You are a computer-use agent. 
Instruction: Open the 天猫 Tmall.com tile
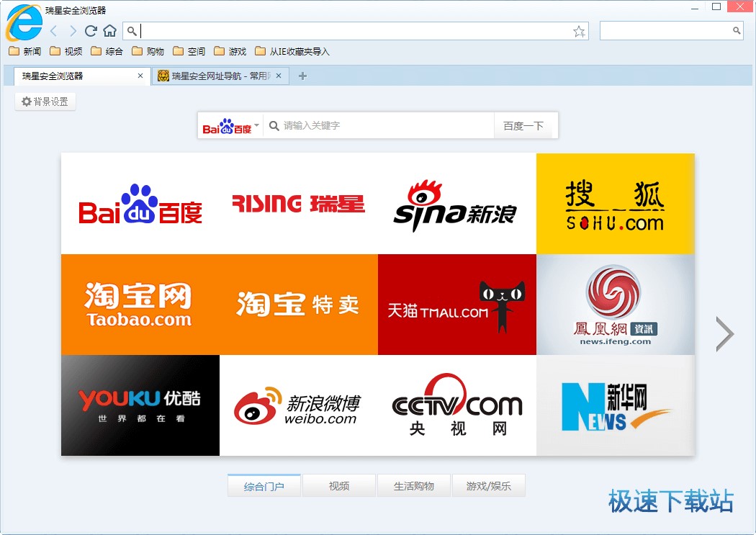tap(457, 305)
